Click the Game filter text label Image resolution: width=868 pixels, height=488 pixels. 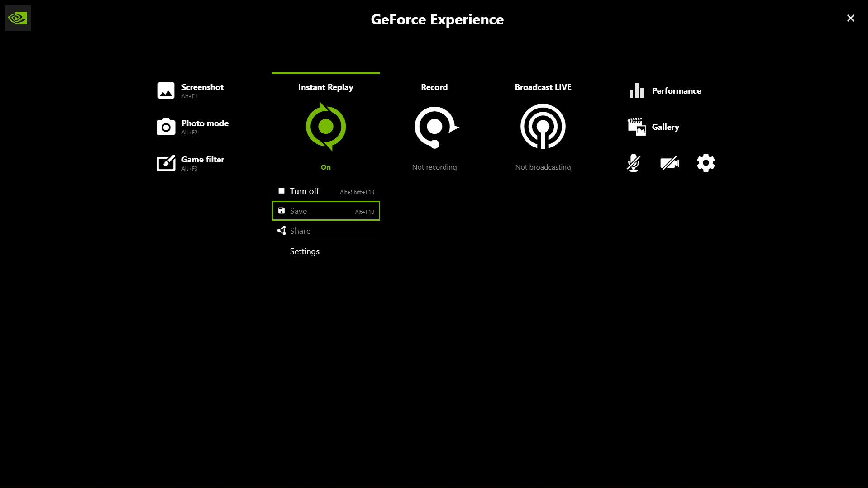203,160
